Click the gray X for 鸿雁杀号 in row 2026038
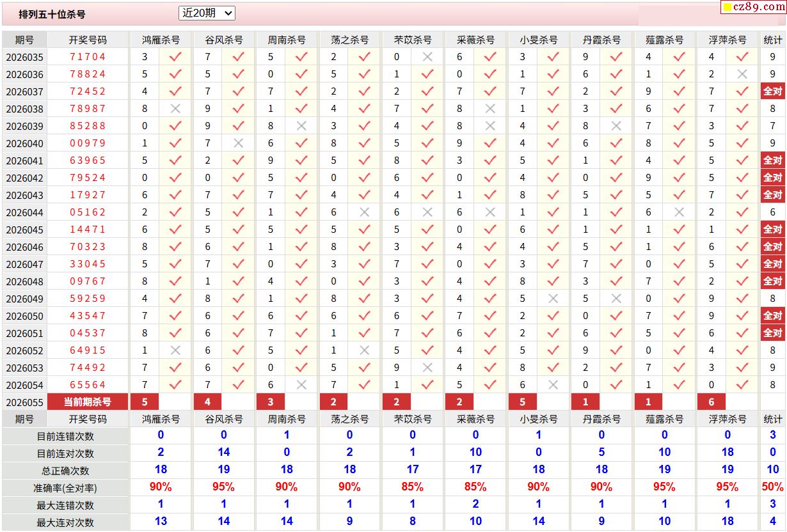This screenshot has width=787, height=532. (175, 109)
